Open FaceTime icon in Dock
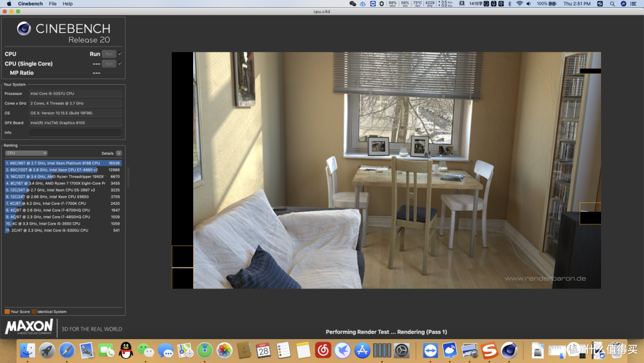This screenshot has width=644, height=363. pyautogui.click(x=106, y=350)
